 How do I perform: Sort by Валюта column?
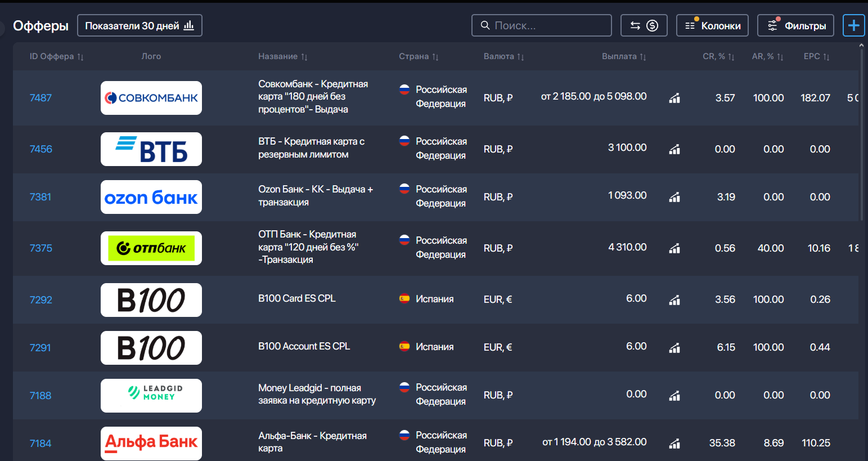[x=503, y=56]
